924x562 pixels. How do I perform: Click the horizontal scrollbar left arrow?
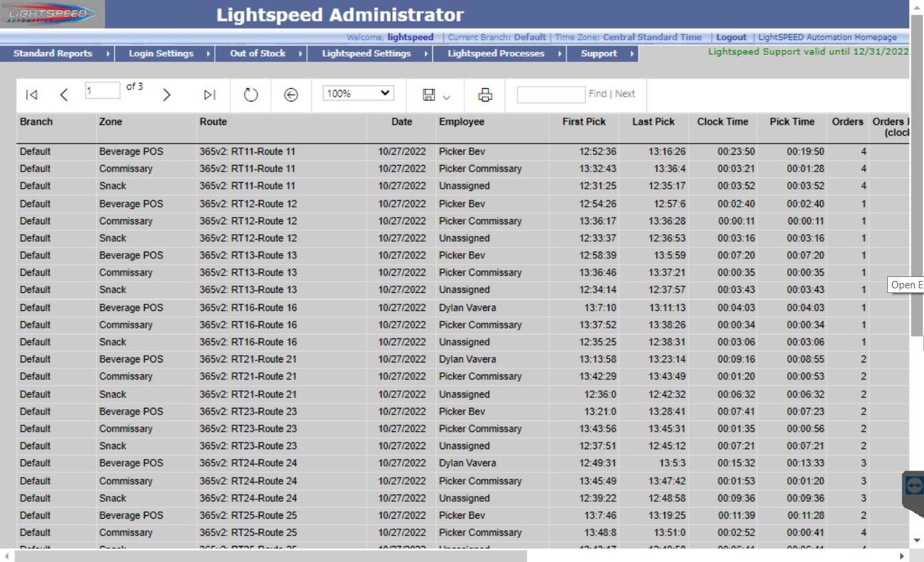click(x=7, y=555)
